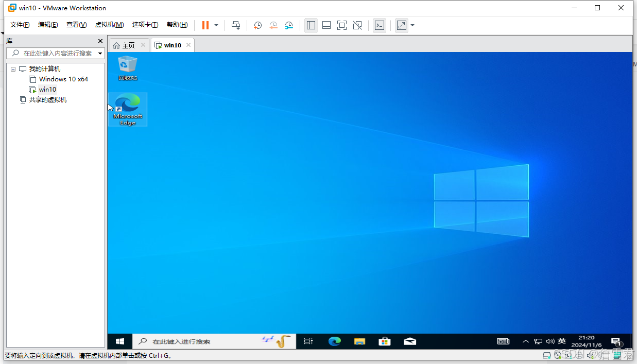Screen dimensions: 637x364
Task: Take a snapshot of the virtual machine
Action: 257,25
